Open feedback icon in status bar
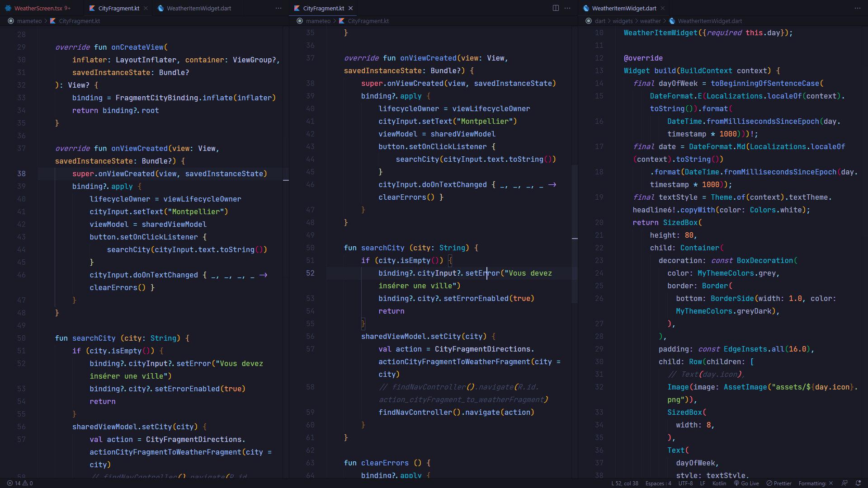Viewport: 868px width, 488px height. tap(844, 483)
